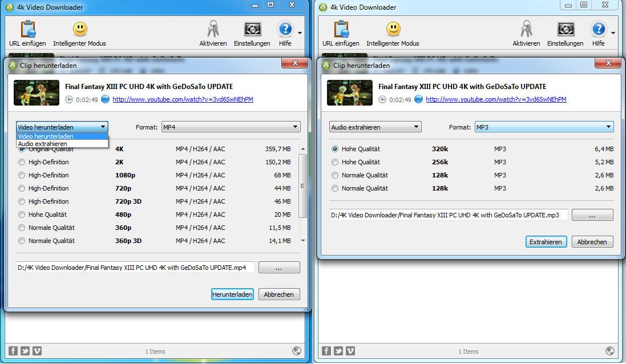
Task: Click Herunterladen button
Action: pyautogui.click(x=232, y=294)
